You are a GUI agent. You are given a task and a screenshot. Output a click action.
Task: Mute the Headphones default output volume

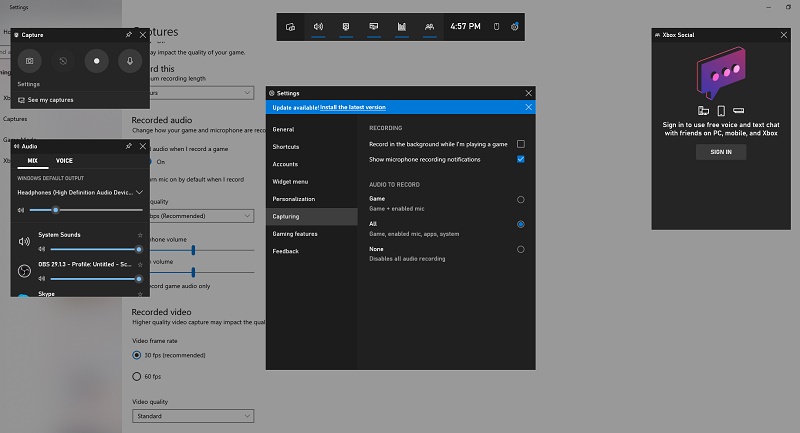coord(21,210)
